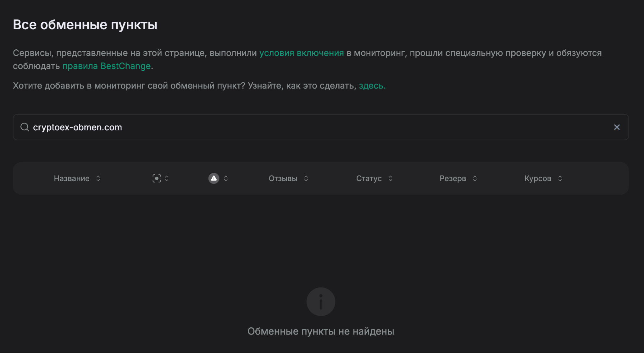The image size is (644, 353).
Task: Sort by Резерв column header
Action: coord(453,178)
